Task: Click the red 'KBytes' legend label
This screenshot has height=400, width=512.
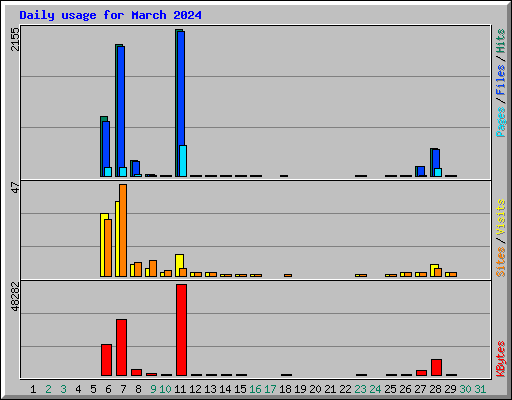Action: point(500,359)
